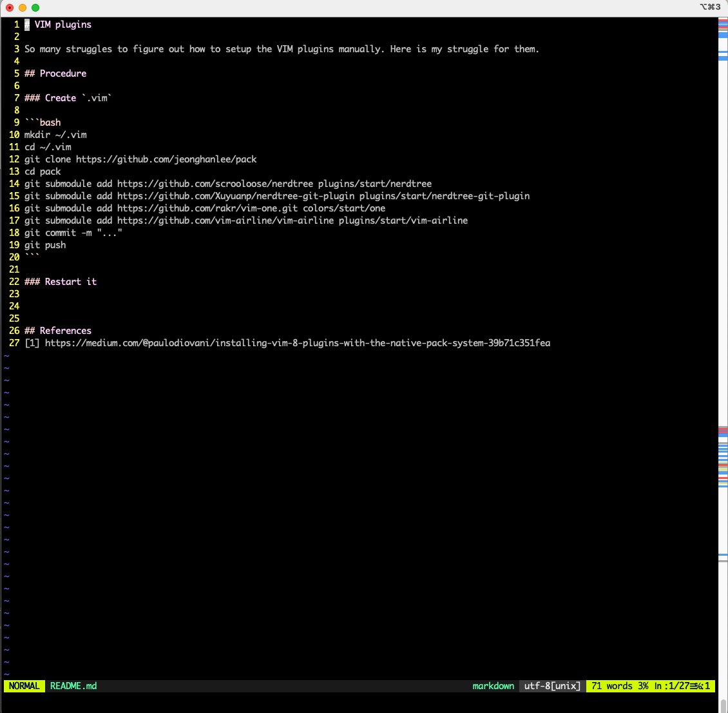Click the 'So many struggles' paragraph line
The height and width of the screenshot is (713, 728).
coord(282,49)
